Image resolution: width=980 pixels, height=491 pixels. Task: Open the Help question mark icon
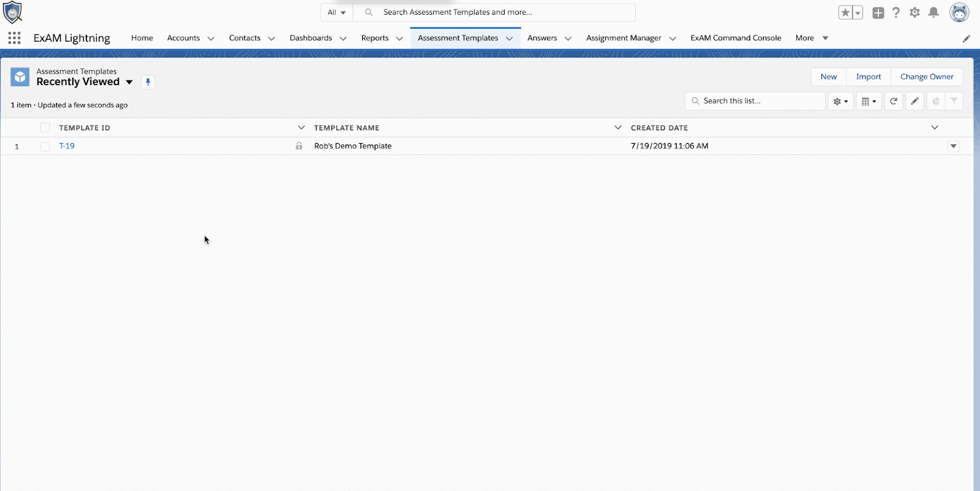(896, 12)
